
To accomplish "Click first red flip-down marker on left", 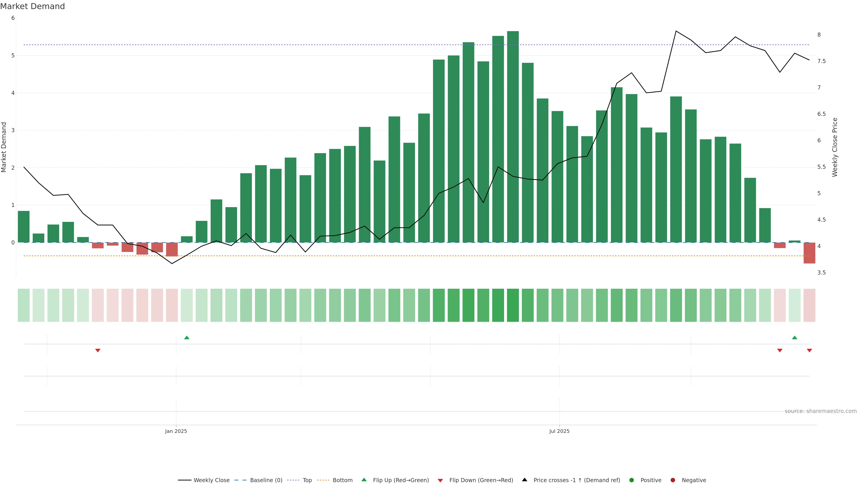I will click(x=98, y=351).
